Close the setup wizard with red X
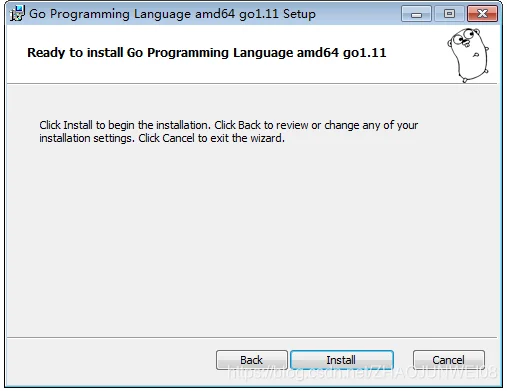This screenshot has height=391, width=507. [482, 14]
